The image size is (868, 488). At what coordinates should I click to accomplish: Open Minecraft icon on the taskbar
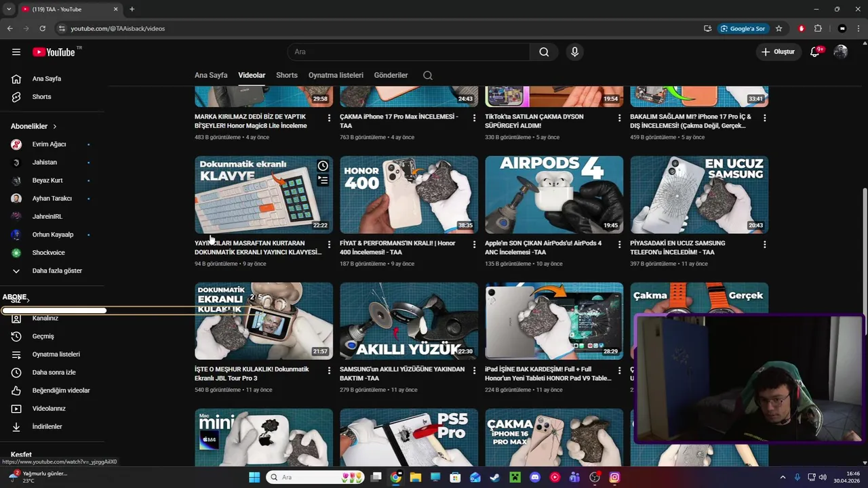click(x=515, y=477)
